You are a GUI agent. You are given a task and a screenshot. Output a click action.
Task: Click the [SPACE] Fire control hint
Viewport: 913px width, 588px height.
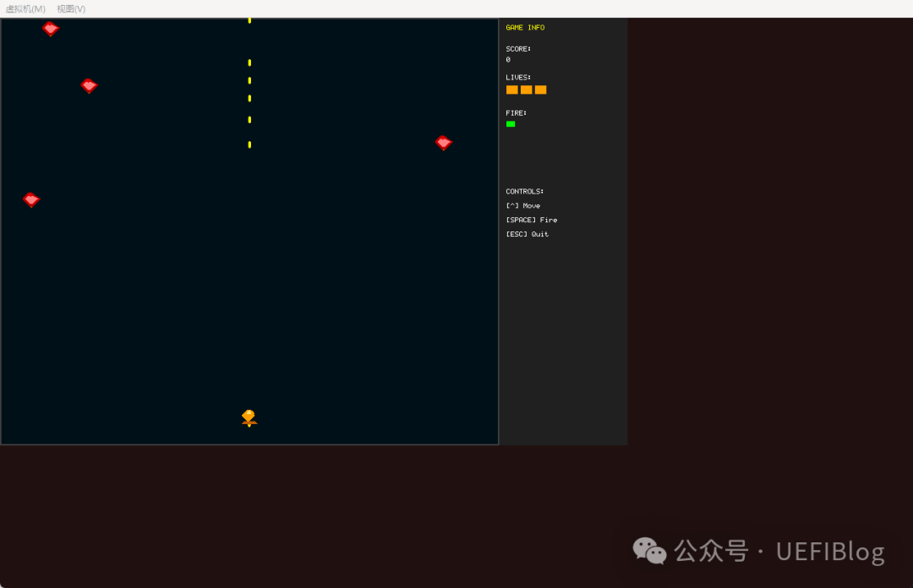(x=532, y=220)
